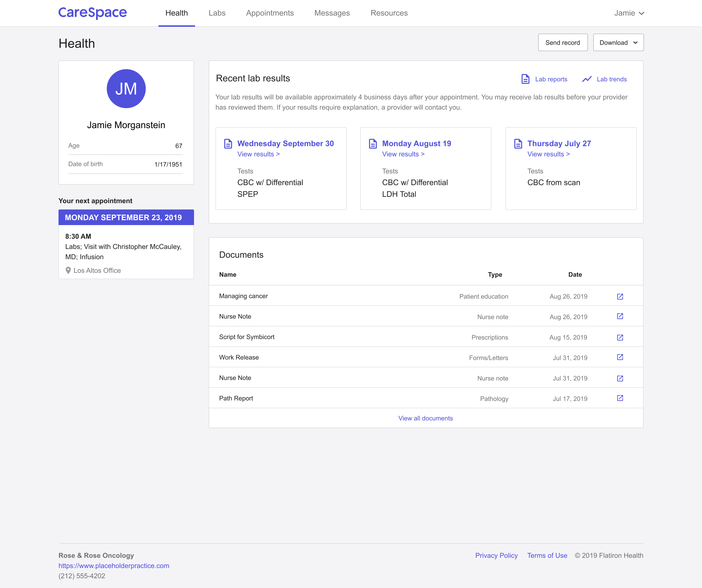Click the Pathology type cell
702x588 pixels.
click(494, 398)
